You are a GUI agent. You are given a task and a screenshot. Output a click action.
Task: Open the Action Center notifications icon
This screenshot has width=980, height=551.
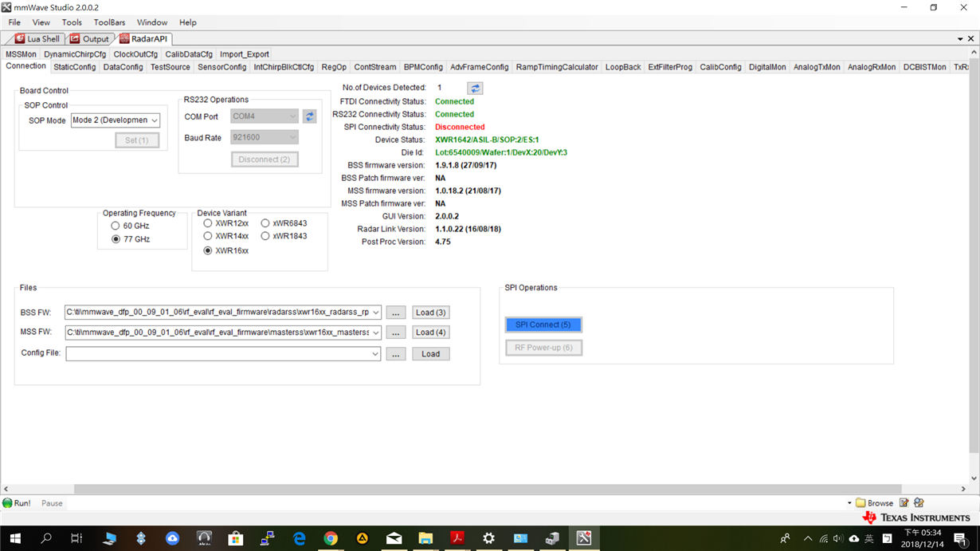961,538
